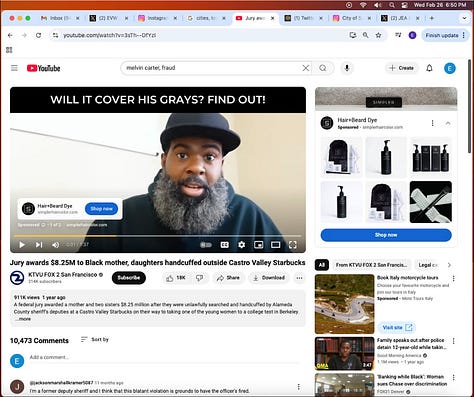Subscribe to KTVU FOX 2 channel
The width and height of the screenshot is (474, 397).
(129, 278)
